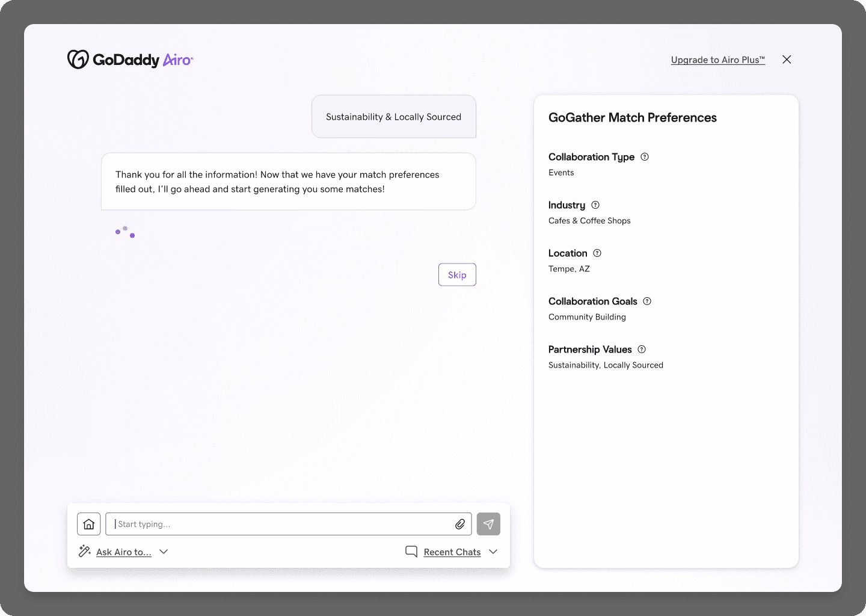Open help icon next to Industry
Image resolution: width=866 pixels, height=616 pixels.
(595, 205)
